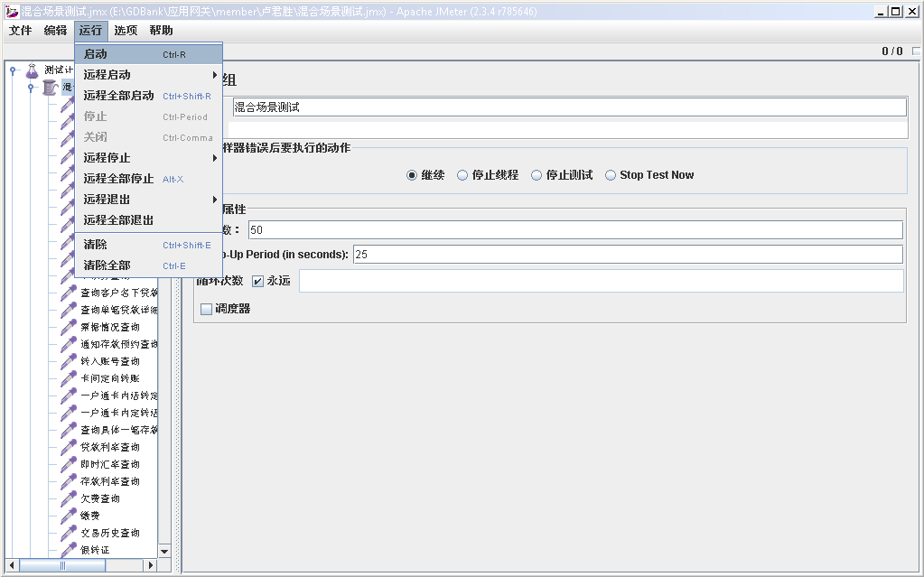Choose 远程全部退出 menu entry
The height and width of the screenshot is (577, 924).
[148, 220]
